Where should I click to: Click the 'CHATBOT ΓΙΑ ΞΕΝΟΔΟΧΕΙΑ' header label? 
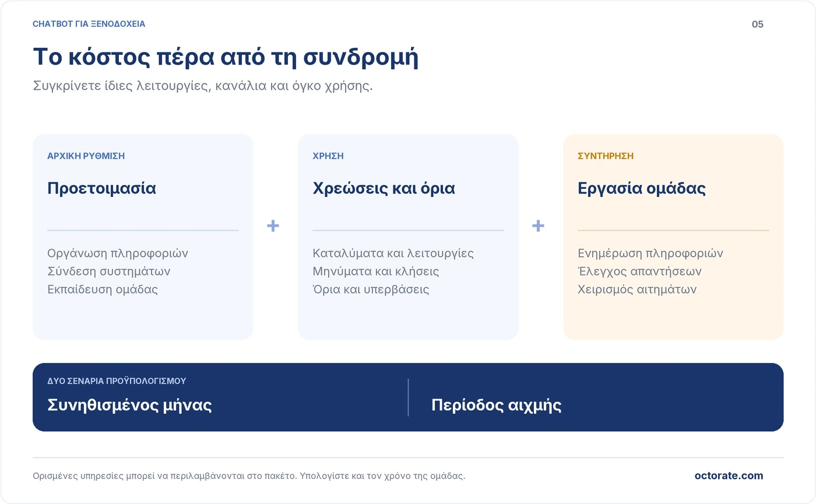point(89,24)
